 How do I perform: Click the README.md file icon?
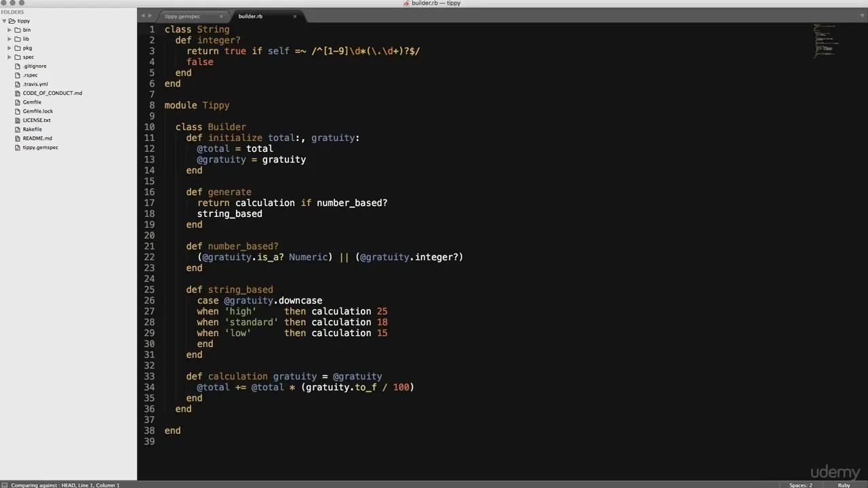pos(18,138)
